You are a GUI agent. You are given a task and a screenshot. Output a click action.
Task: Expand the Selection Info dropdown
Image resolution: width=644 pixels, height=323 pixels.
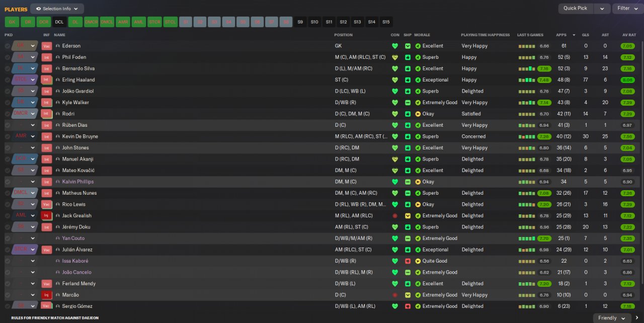[x=57, y=9]
